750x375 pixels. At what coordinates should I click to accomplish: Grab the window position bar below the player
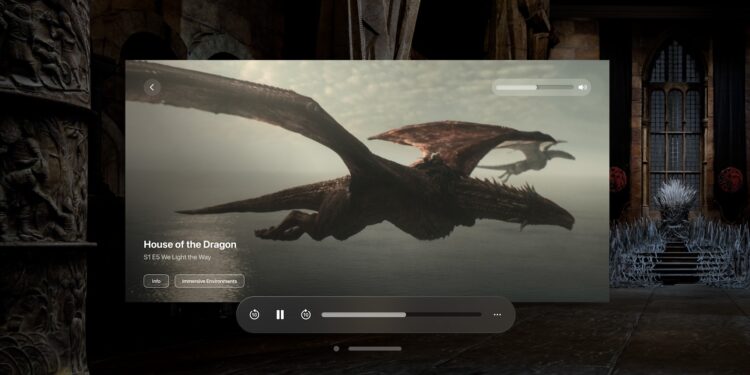tap(375, 349)
